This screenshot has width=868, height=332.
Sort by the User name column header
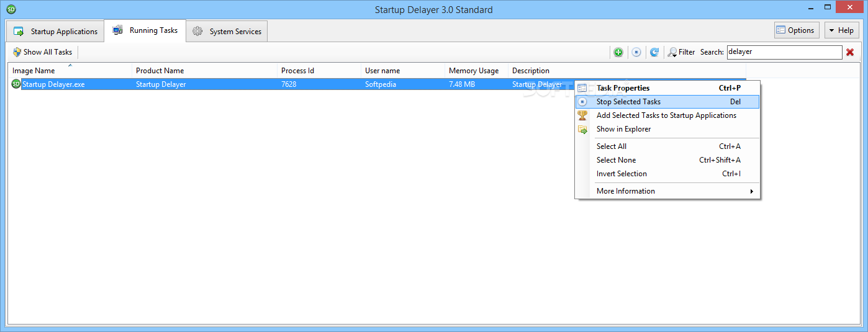403,71
